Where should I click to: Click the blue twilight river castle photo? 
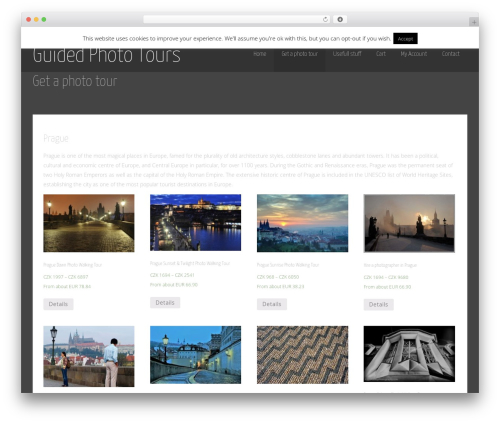[x=195, y=222]
